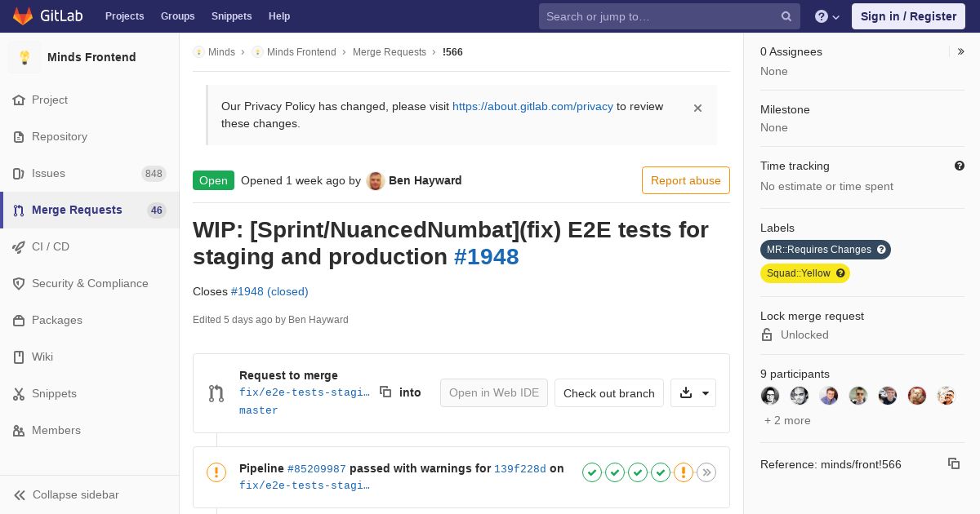Click the Lock merge request padlock icon
Image resolution: width=980 pixels, height=514 pixels.
[767, 335]
